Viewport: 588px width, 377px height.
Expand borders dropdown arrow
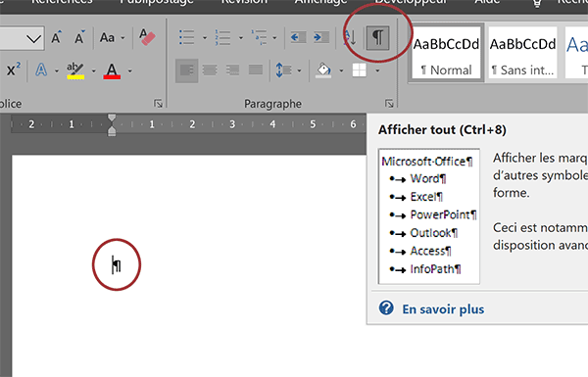[x=377, y=71]
